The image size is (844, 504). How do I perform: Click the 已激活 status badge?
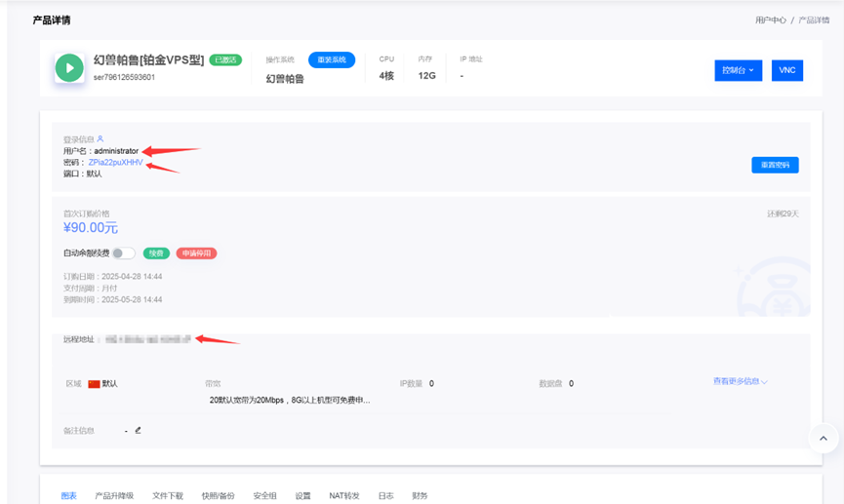(225, 59)
